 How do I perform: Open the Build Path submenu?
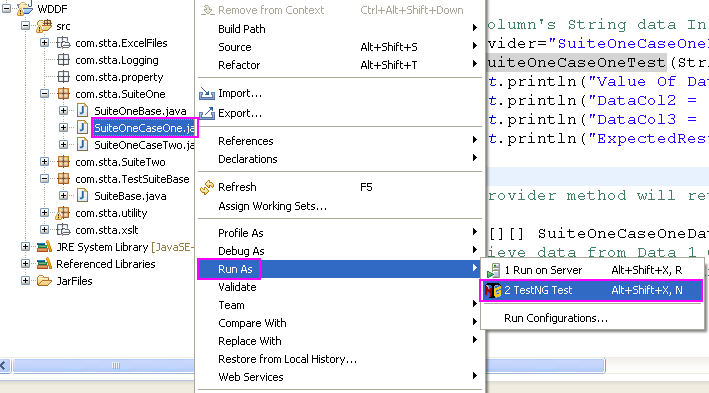[x=340, y=29]
